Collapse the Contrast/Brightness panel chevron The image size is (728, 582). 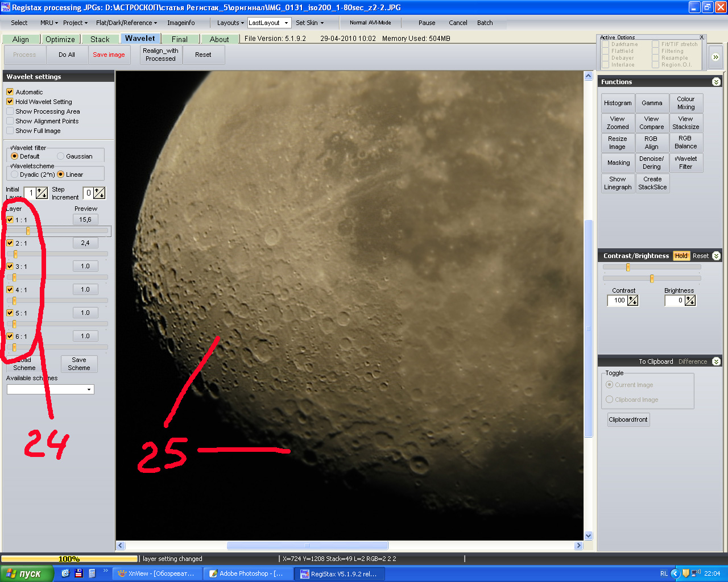coord(716,256)
